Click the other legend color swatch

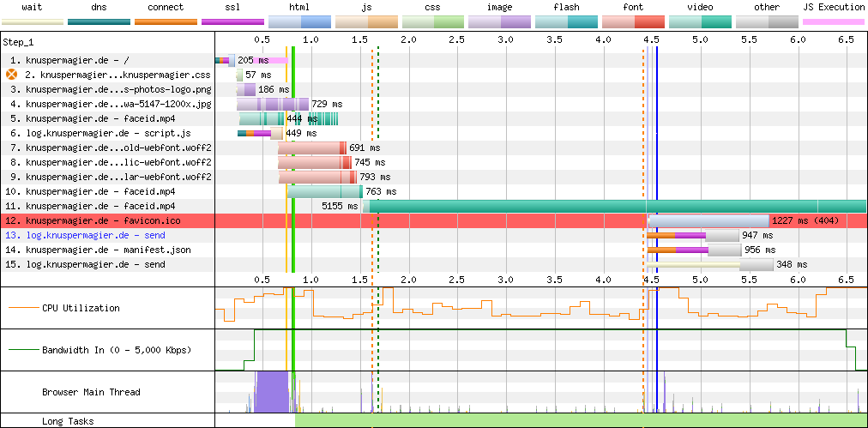[x=768, y=21]
